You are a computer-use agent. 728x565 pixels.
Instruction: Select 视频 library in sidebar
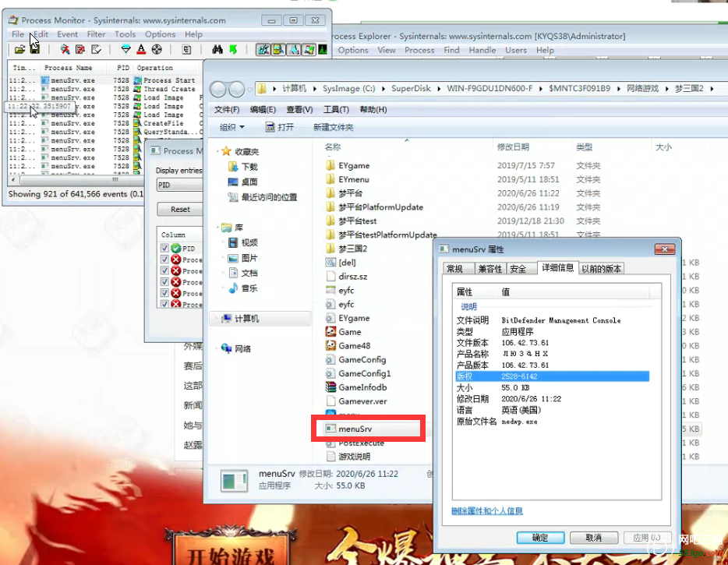[243, 242]
